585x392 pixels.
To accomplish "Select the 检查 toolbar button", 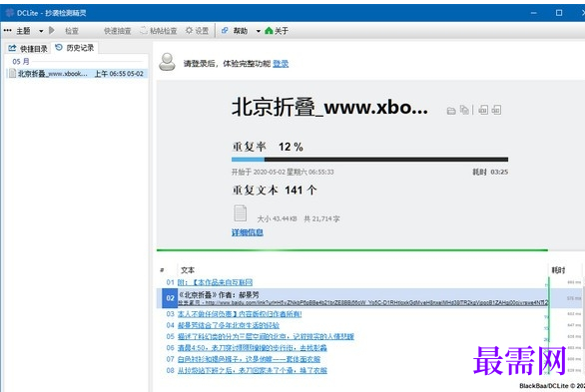I will (71, 31).
